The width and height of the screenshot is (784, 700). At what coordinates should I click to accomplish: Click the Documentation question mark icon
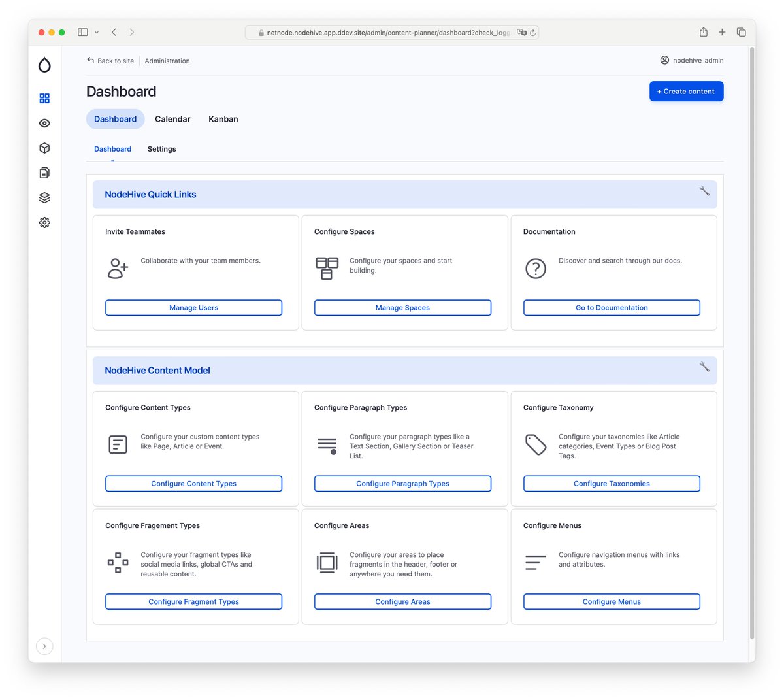(536, 268)
